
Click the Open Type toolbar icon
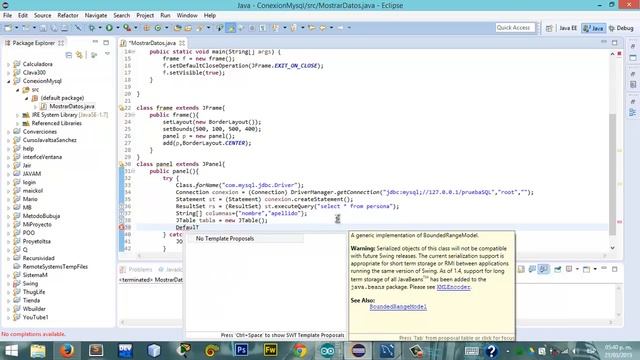(x=178, y=28)
